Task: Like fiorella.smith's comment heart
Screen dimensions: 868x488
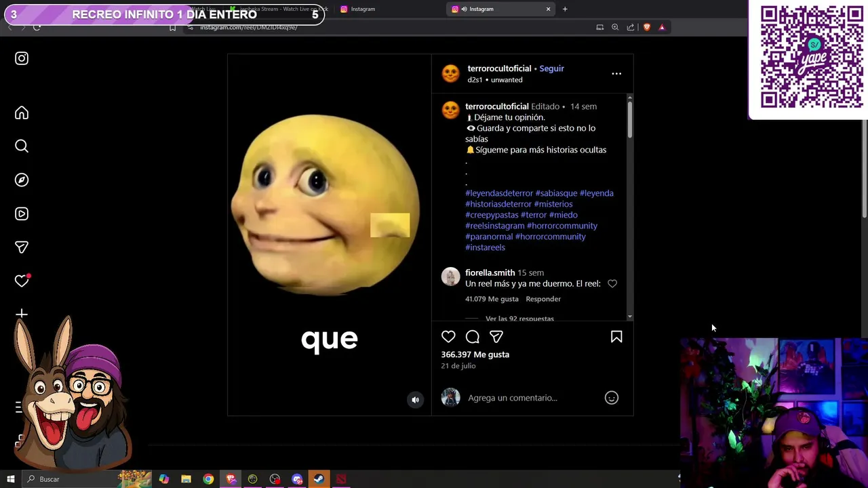Action: pyautogui.click(x=612, y=284)
